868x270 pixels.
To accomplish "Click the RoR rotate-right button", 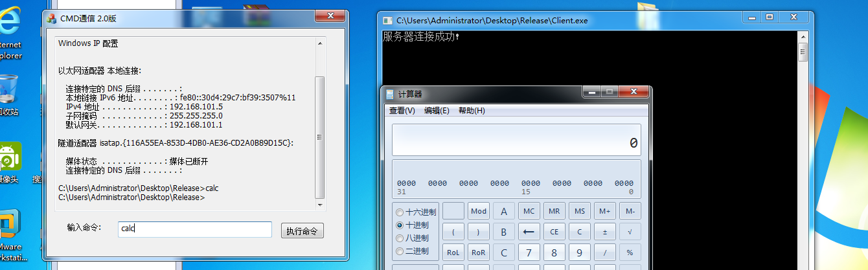I will [479, 253].
